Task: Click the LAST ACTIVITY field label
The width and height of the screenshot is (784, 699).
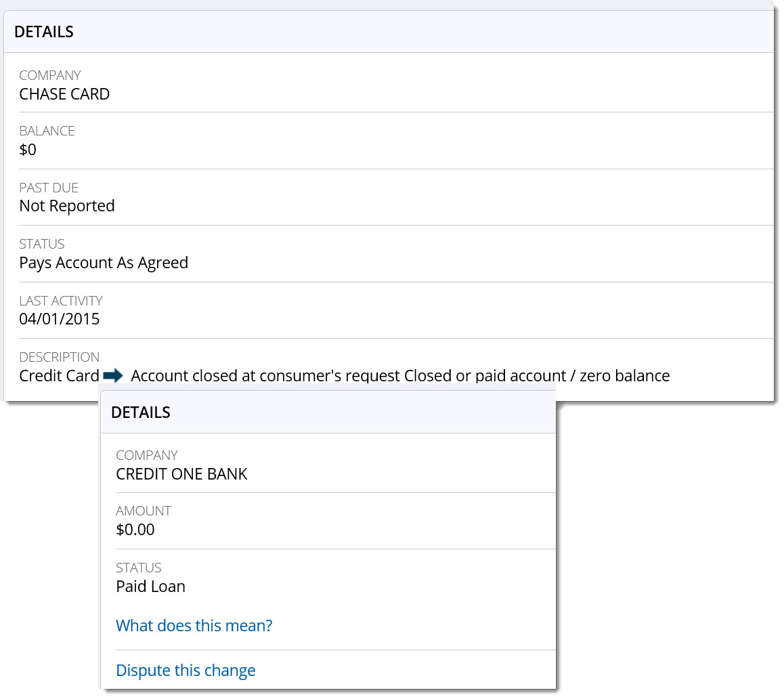Action: point(61,301)
